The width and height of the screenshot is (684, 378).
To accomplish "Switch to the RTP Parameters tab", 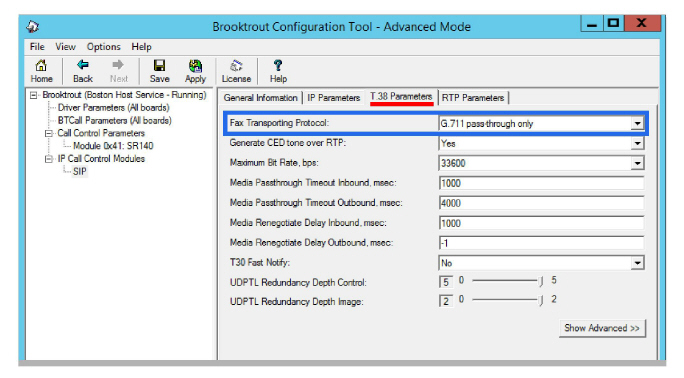I will point(473,98).
